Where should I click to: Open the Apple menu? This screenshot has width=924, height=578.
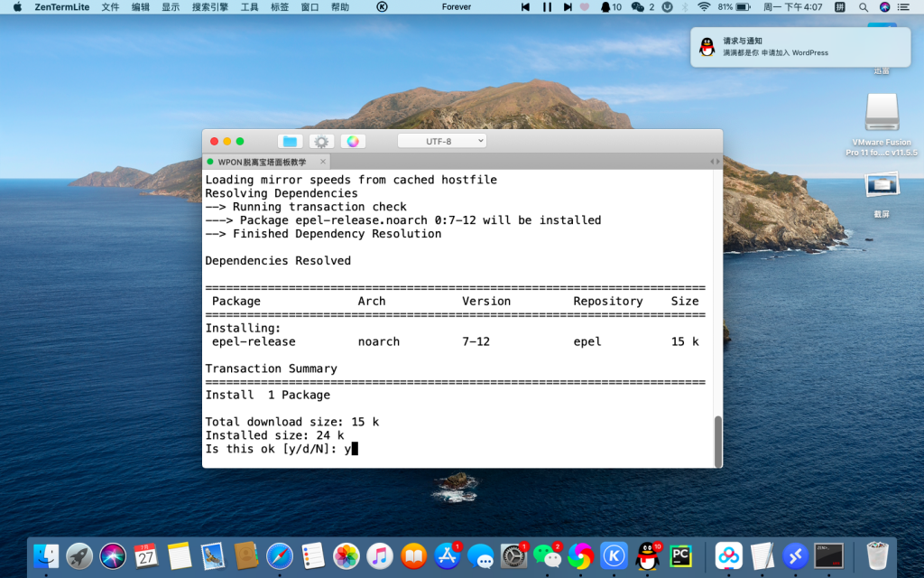click(x=17, y=7)
